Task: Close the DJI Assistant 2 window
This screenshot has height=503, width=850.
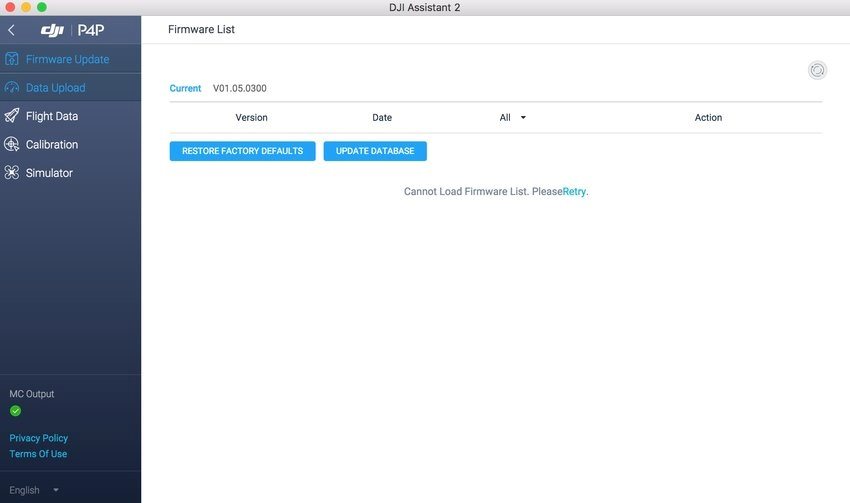Action: pyautogui.click(x=10, y=7)
